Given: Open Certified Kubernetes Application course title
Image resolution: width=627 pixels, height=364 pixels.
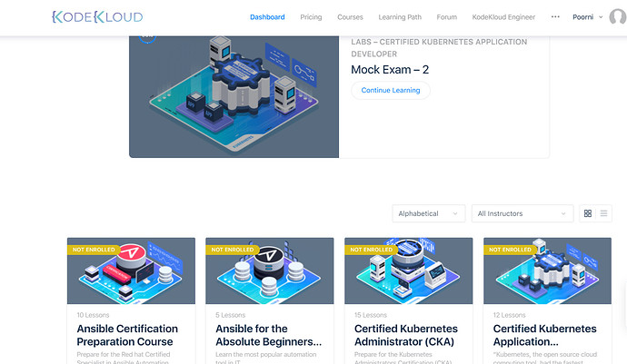Looking at the screenshot, I should (x=544, y=335).
